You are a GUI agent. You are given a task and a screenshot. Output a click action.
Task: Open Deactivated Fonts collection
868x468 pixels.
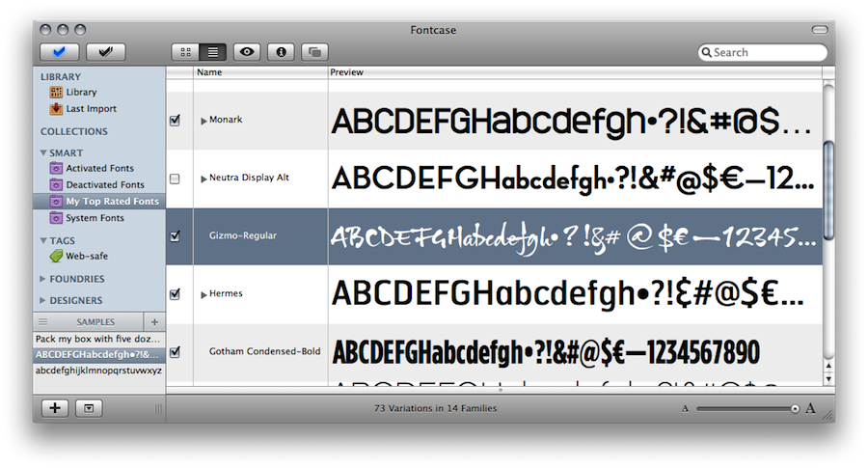click(105, 184)
